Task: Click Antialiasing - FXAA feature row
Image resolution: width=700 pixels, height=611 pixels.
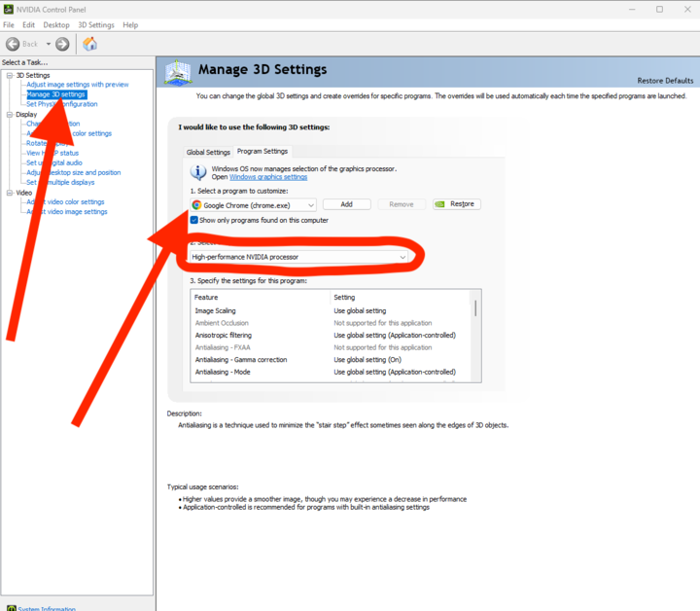Action: point(331,347)
